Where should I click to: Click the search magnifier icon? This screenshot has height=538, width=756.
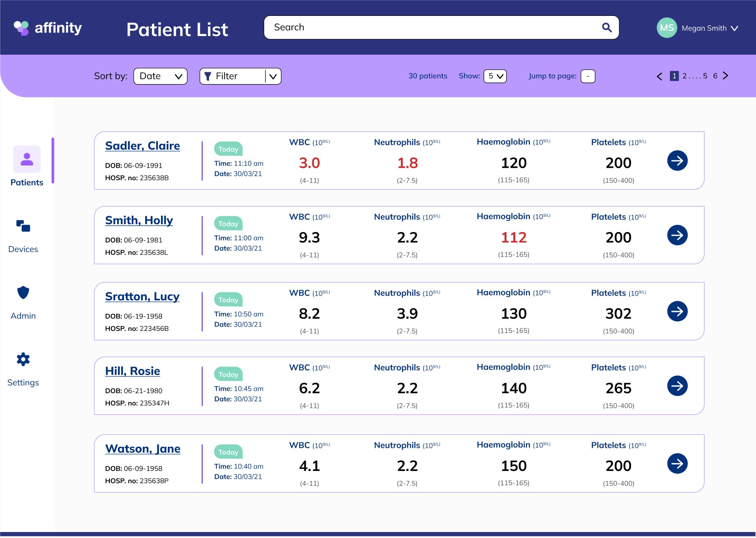pos(606,27)
